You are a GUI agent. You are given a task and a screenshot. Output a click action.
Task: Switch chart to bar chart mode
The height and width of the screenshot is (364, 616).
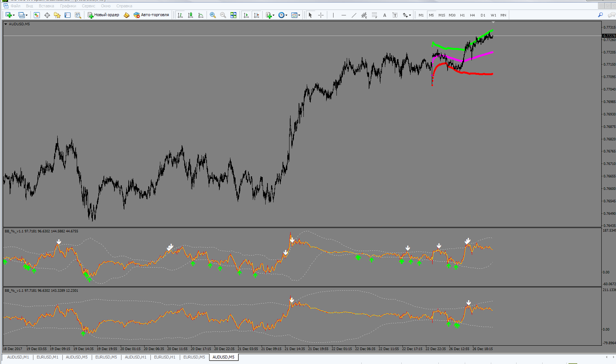click(x=180, y=15)
